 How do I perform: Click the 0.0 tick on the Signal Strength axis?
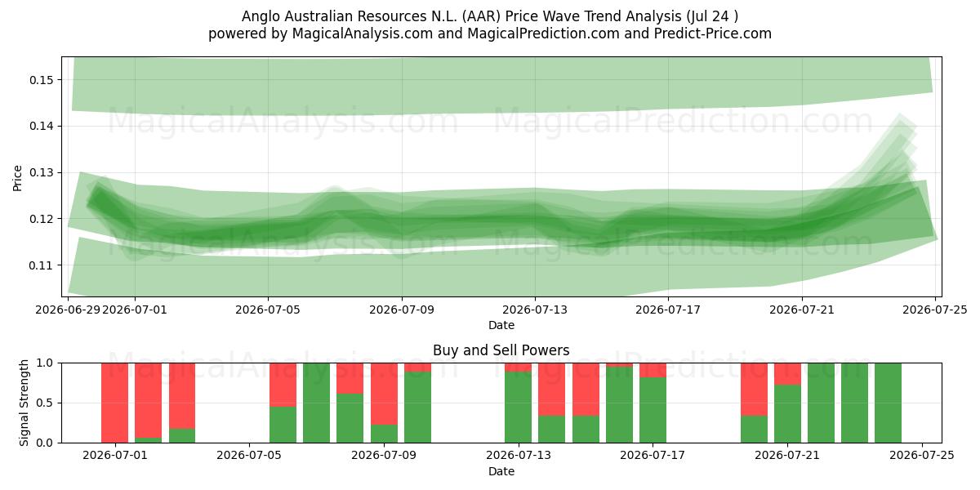point(46,443)
